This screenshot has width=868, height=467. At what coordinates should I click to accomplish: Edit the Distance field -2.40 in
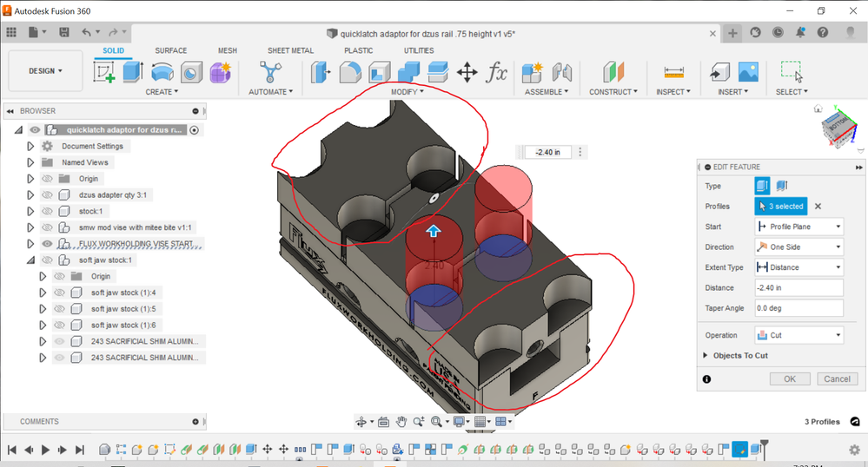point(798,287)
